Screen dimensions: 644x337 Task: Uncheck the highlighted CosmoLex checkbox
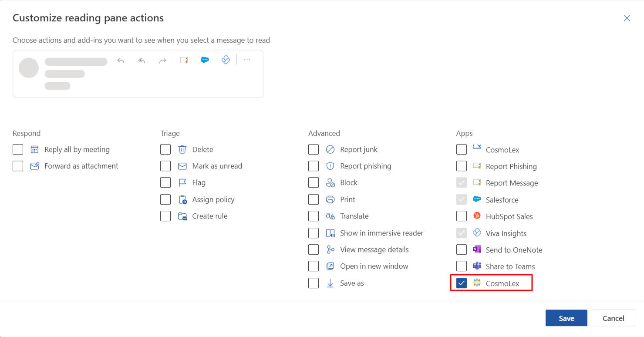coord(462,283)
